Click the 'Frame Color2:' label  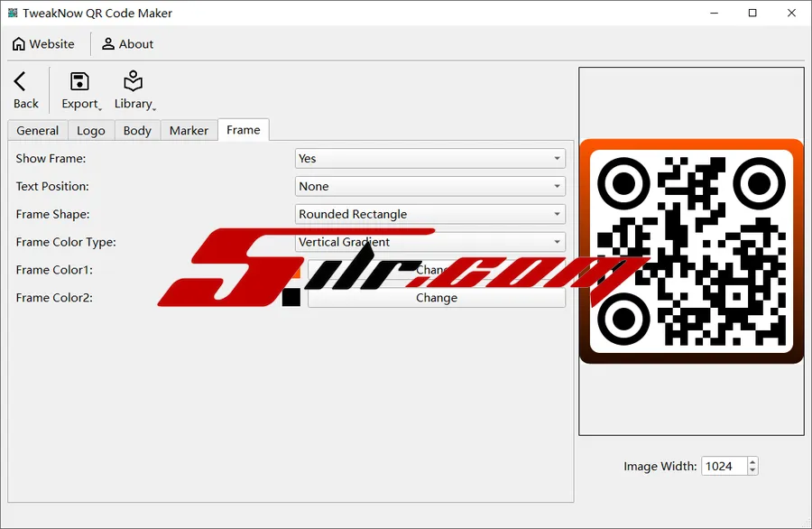coord(54,298)
